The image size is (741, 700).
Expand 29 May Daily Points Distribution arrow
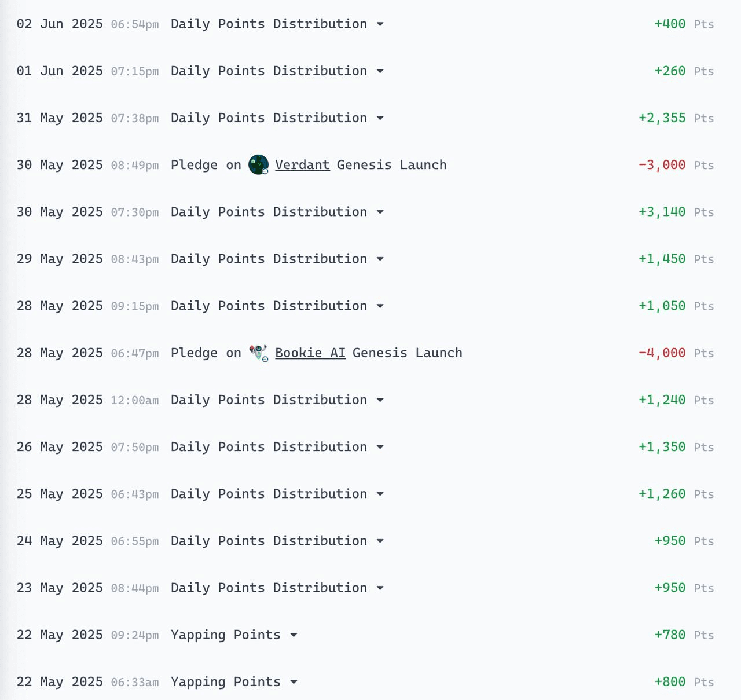(x=380, y=259)
